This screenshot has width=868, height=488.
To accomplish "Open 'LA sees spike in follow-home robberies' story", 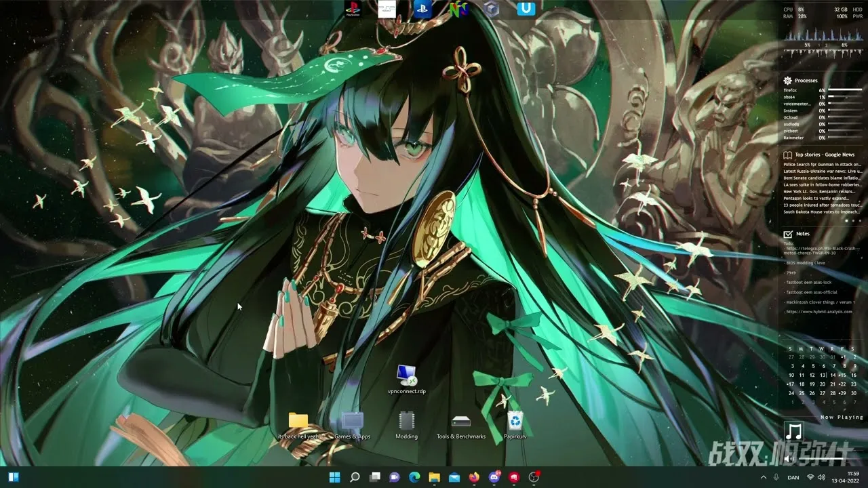I will [823, 184].
